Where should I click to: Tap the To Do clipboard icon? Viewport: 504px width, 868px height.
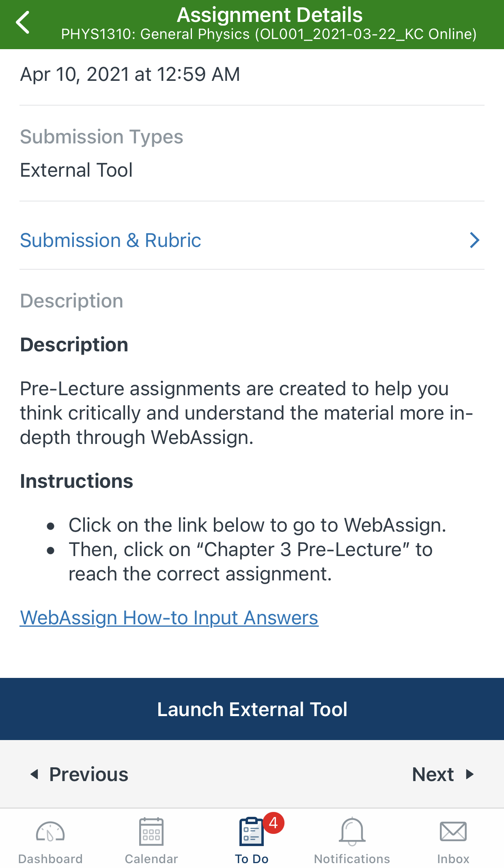click(251, 831)
